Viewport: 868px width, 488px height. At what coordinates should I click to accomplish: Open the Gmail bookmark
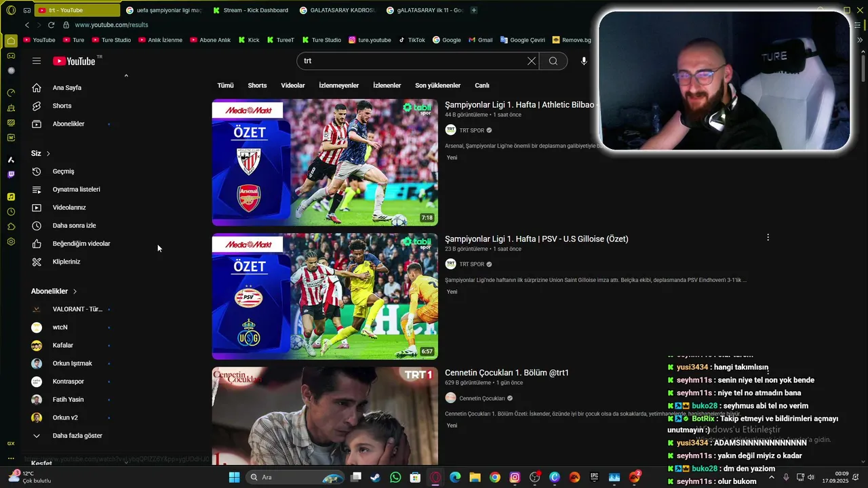coord(480,40)
